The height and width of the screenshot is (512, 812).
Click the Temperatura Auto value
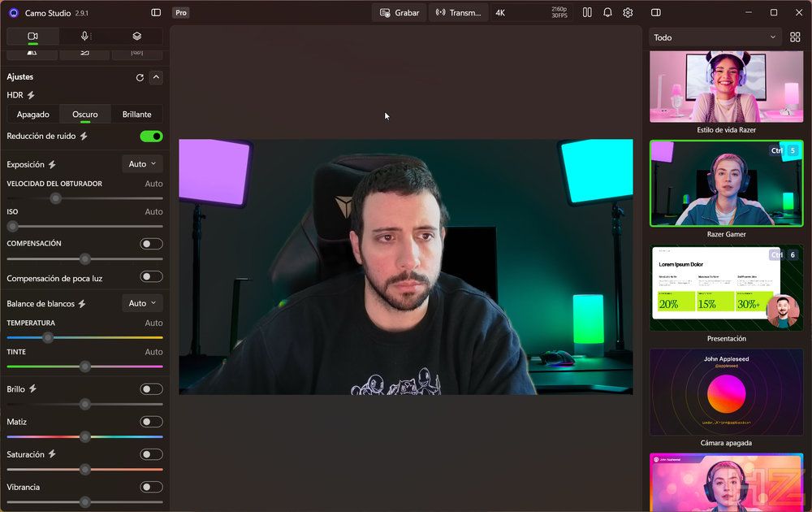click(x=153, y=323)
